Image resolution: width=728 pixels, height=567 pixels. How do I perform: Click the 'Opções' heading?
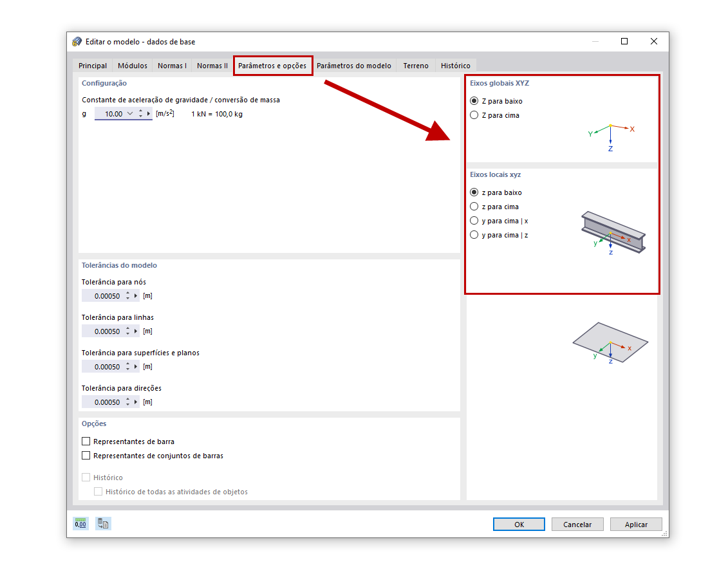94,423
